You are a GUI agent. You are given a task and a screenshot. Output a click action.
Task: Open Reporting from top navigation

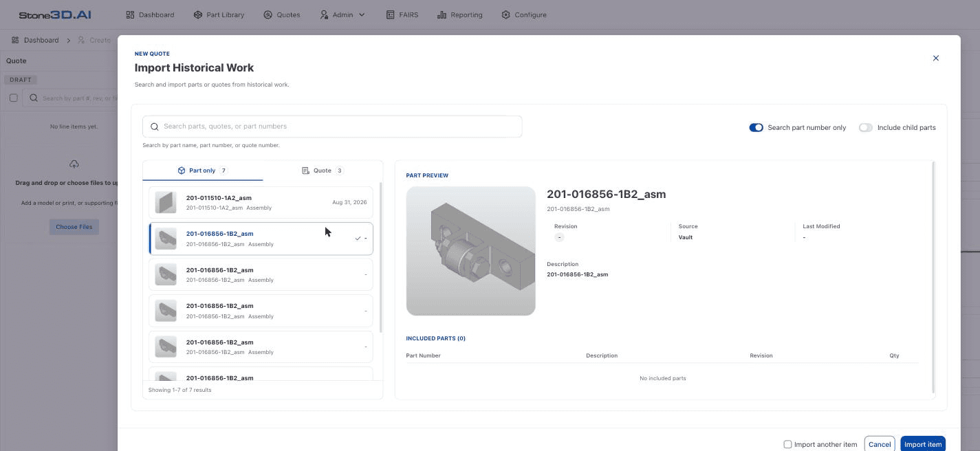460,14
